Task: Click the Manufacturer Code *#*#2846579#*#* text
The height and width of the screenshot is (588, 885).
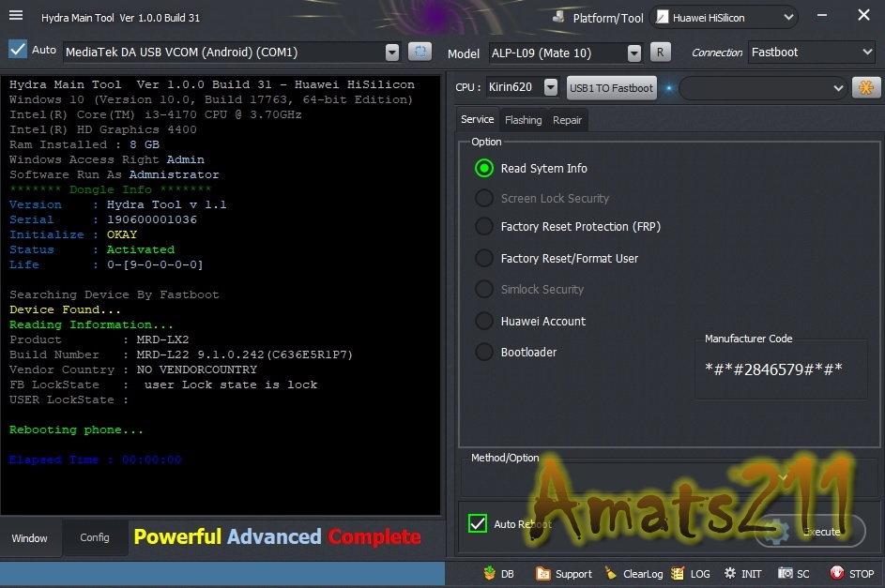Action: pyautogui.click(x=774, y=369)
